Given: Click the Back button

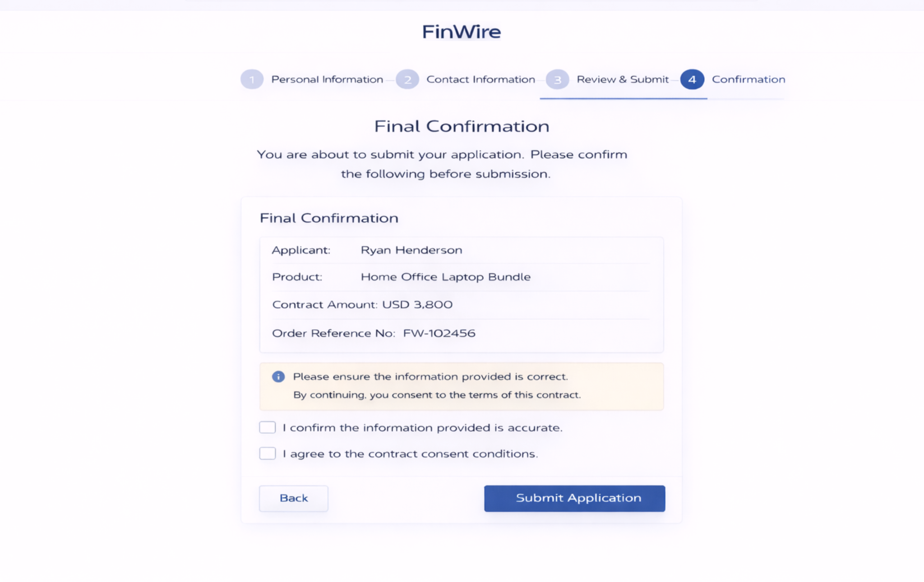Looking at the screenshot, I should pos(293,498).
